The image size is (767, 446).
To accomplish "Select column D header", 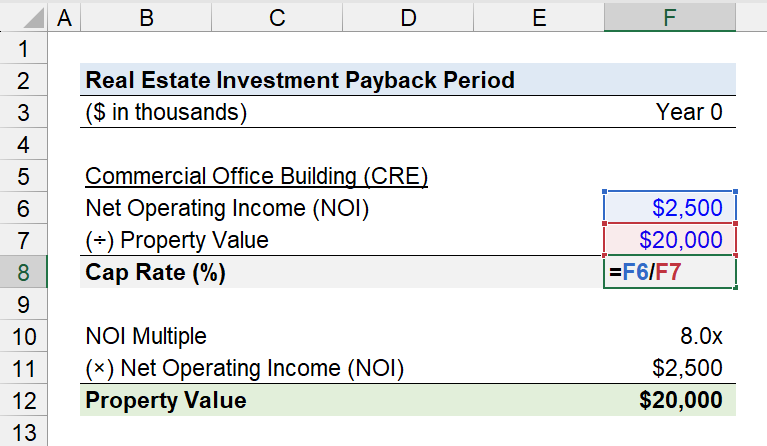I will 408,18.
